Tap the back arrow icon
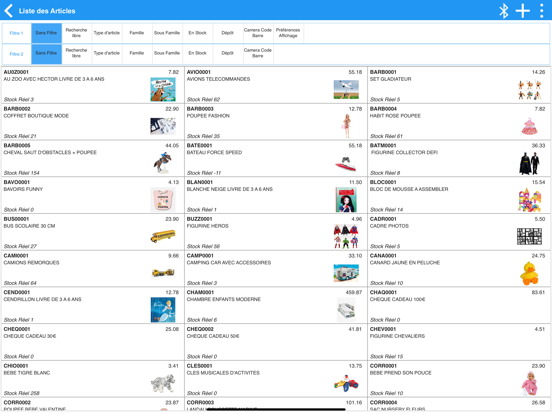 pos(8,11)
